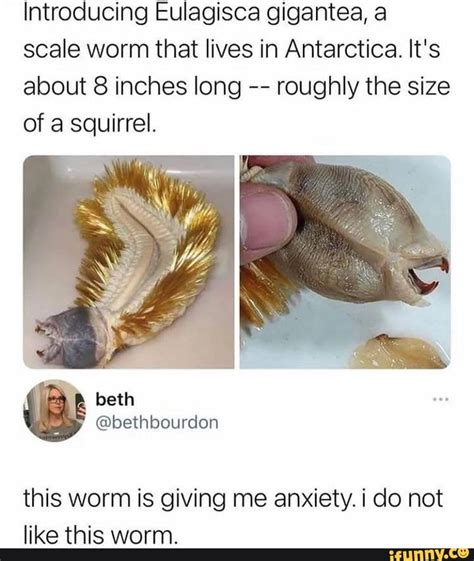474x561 pixels.
Task: Click the detached scale below the worm jaws
Action: 401,352
